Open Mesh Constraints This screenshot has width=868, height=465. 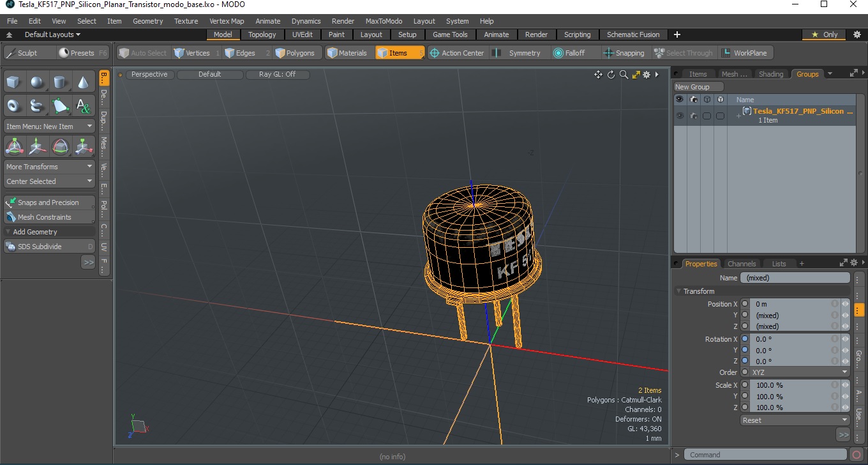click(49, 217)
